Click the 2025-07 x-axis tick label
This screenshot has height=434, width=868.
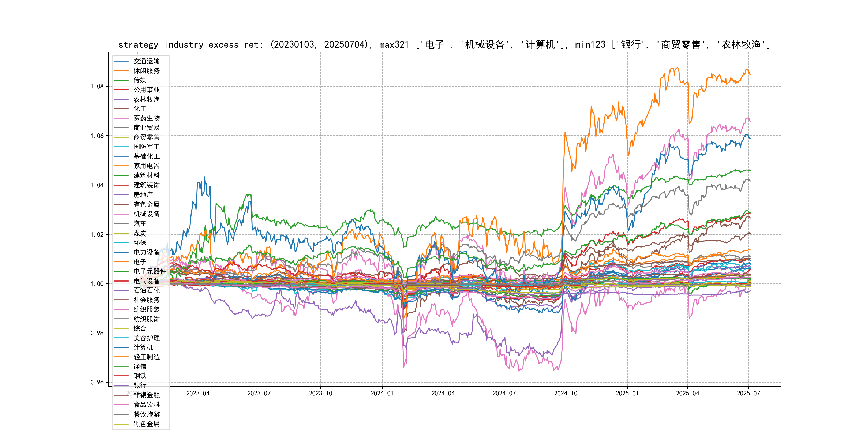(748, 393)
